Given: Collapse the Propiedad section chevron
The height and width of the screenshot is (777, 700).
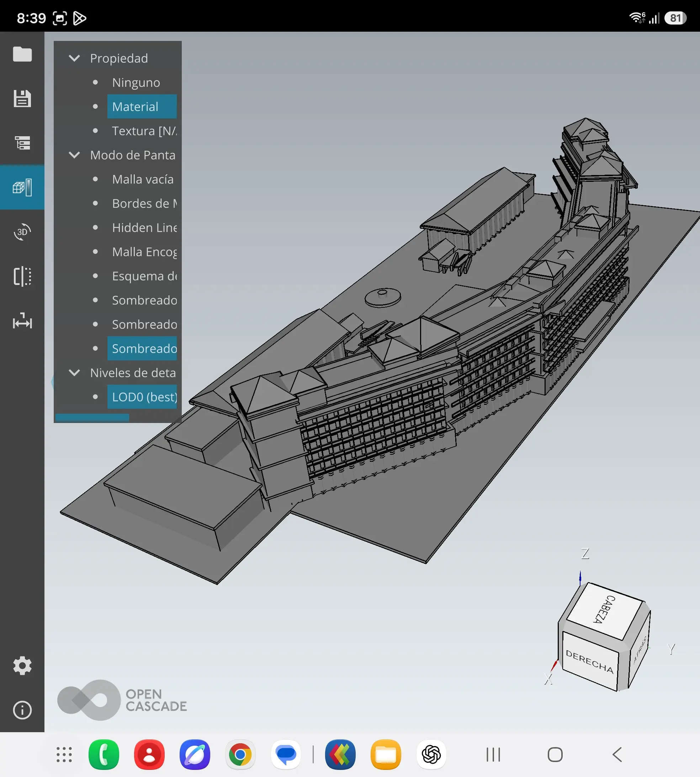Looking at the screenshot, I should (x=74, y=58).
